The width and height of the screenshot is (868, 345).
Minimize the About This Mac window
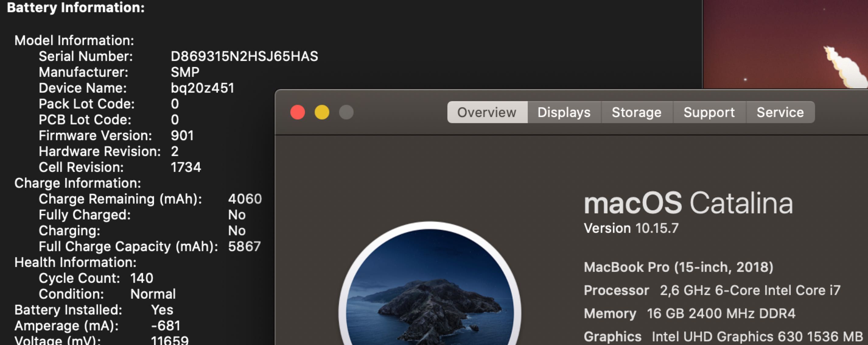[322, 112]
